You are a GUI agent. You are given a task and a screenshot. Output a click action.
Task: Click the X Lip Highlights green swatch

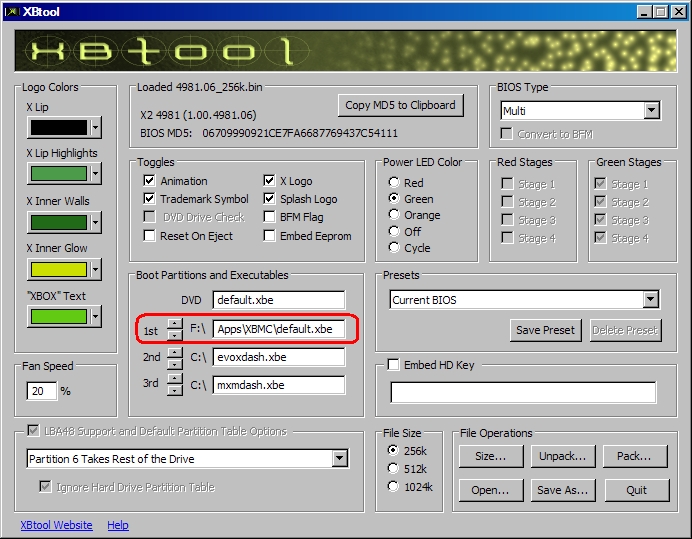(59, 173)
